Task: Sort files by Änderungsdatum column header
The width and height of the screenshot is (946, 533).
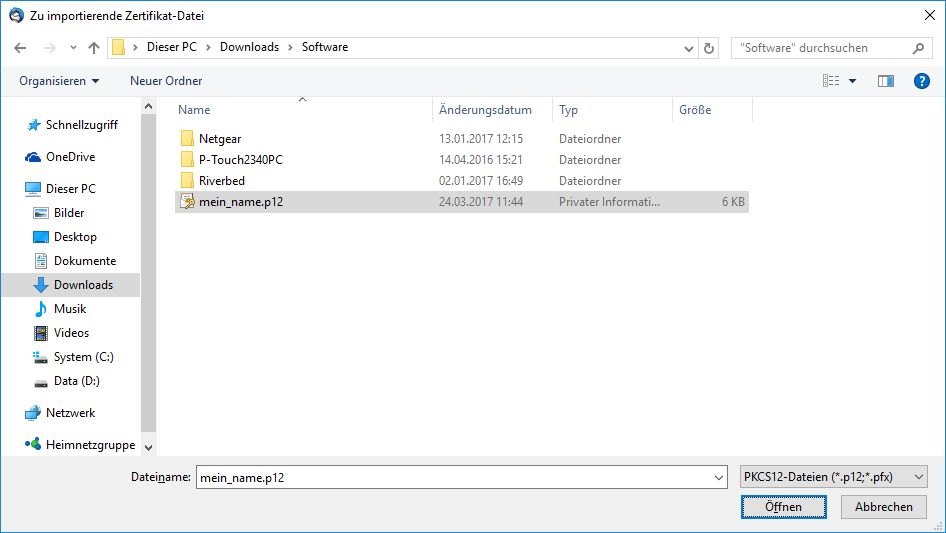Action: (485, 110)
